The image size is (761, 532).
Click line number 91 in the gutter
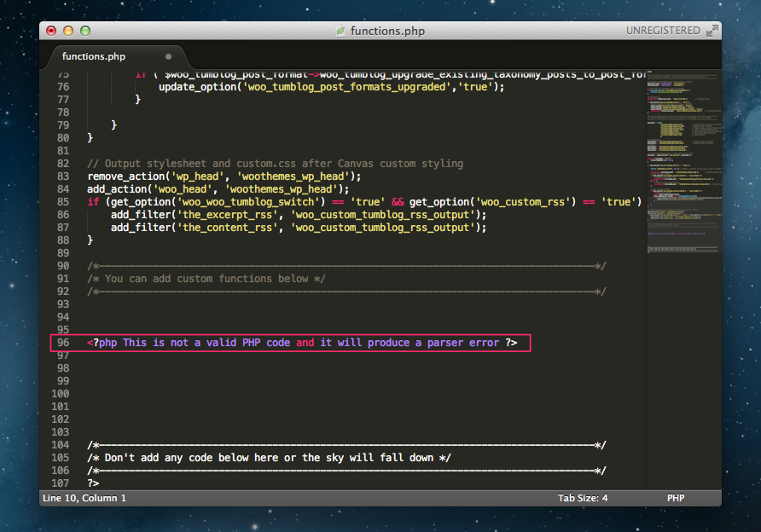pos(63,279)
